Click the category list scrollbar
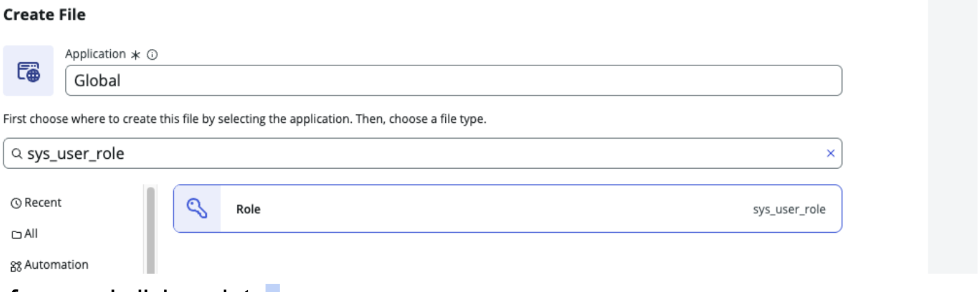Viewport: 980px width, 292px height. pyautogui.click(x=150, y=229)
